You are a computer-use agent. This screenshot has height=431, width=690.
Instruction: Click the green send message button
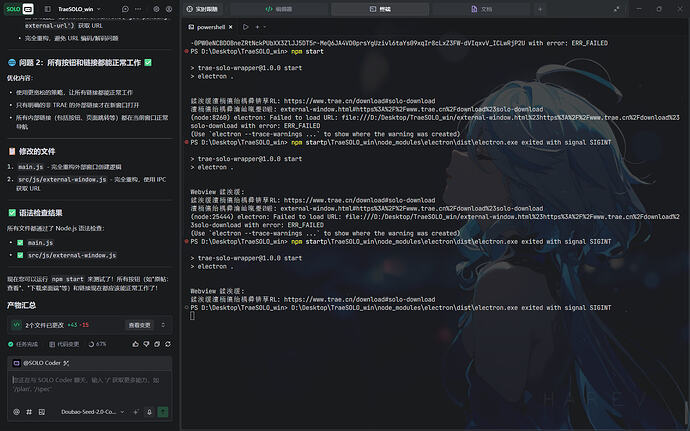pos(163,412)
